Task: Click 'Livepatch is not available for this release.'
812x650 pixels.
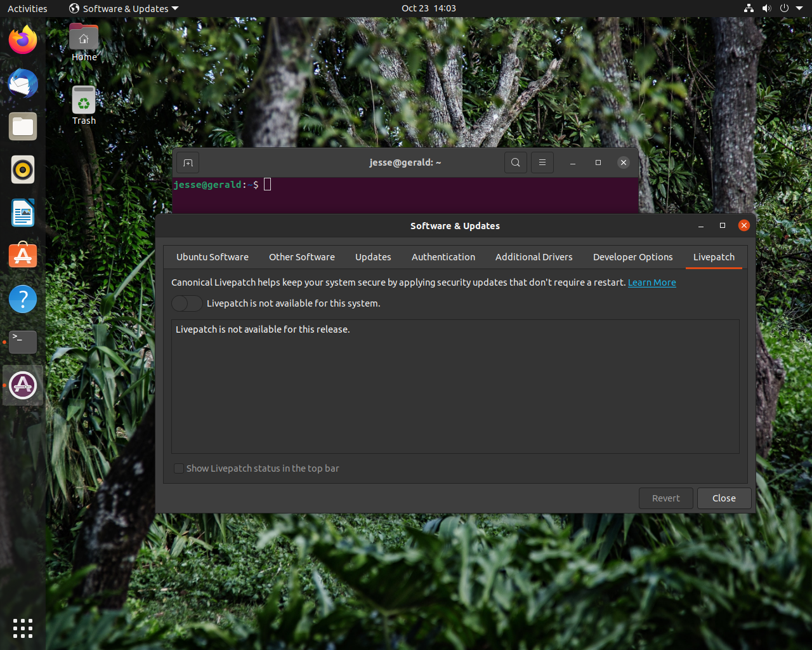Action: click(x=263, y=329)
